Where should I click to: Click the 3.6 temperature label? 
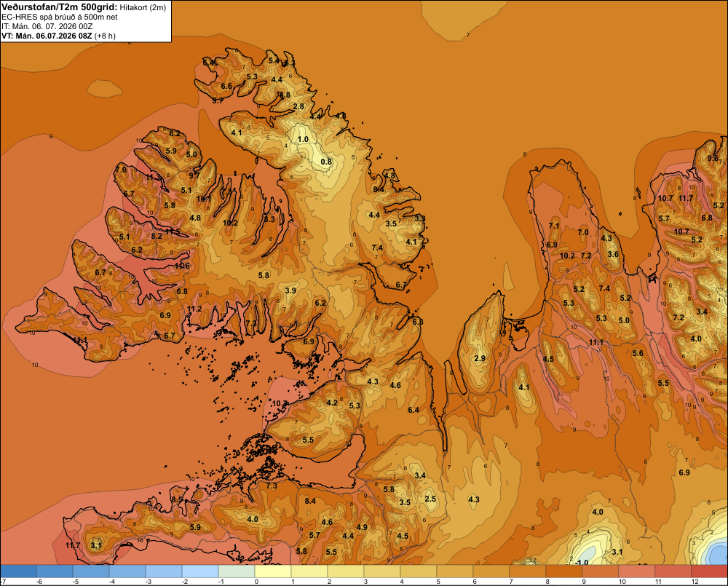[613, 254]
